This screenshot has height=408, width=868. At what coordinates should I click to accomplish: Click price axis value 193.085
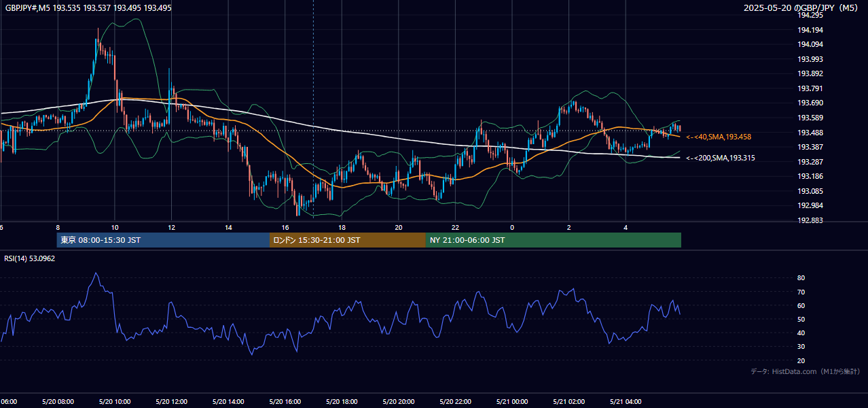click(810, 191)
